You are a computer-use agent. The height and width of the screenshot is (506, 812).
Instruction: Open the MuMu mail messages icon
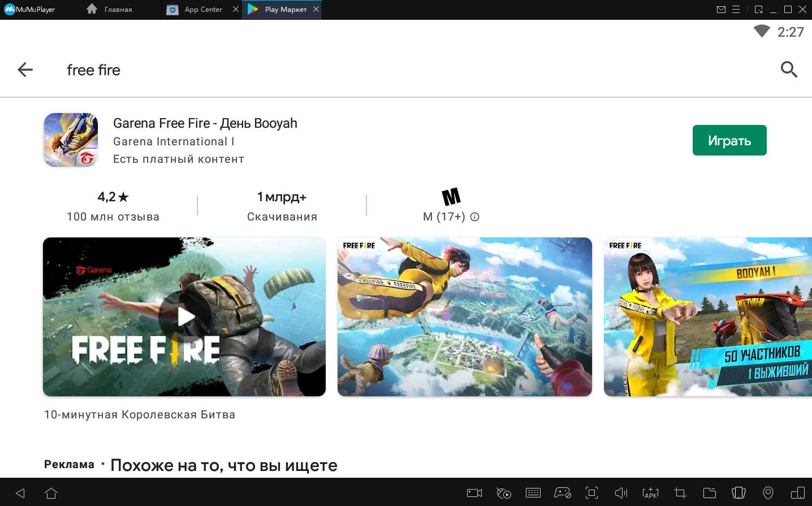tap(721, 10)
